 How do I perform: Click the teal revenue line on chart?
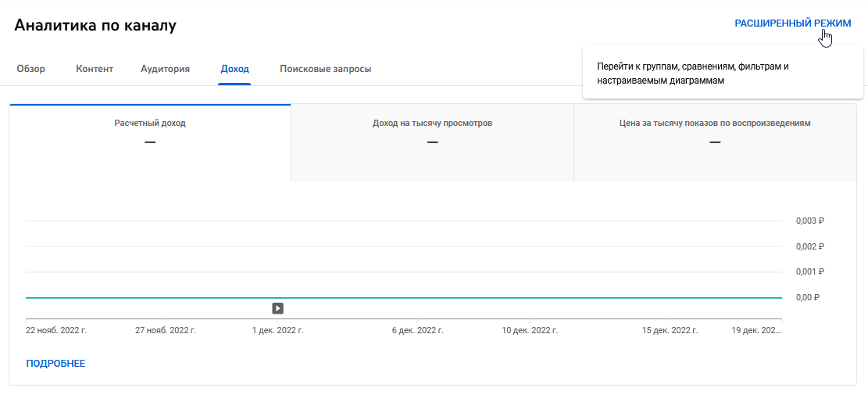click(404, 298)
